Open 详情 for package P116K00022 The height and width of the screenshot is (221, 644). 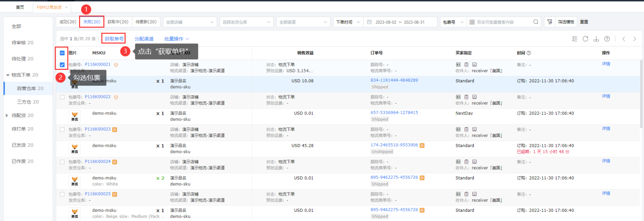(x=606, y=96)
